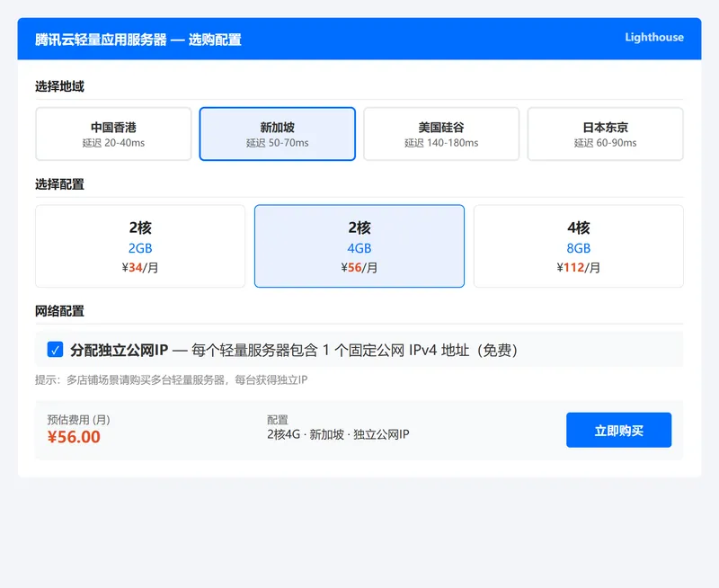Image resolution: width=719 pixels, height=588 pixels.
Task: Select the 新加坡 region card
Action: pos(278,134)
